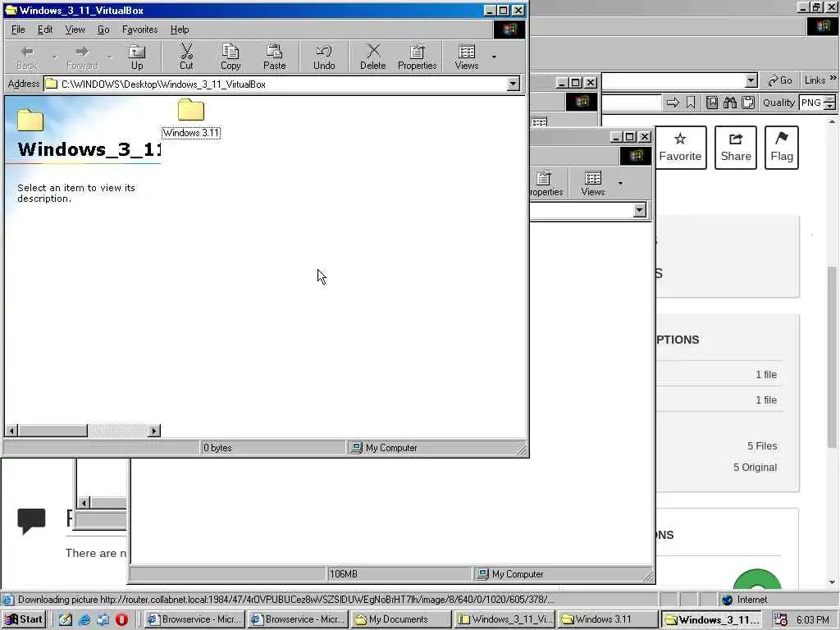Expand the front window Address bar dropdown
This screenshot has height=630, width=840.
(x=514, y=84)
